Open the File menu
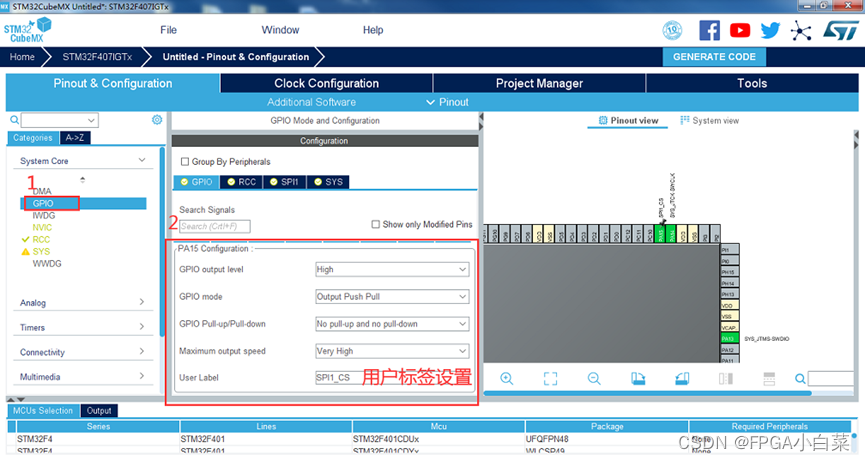This screenshot has height=461, width=865. coord(168,30)
